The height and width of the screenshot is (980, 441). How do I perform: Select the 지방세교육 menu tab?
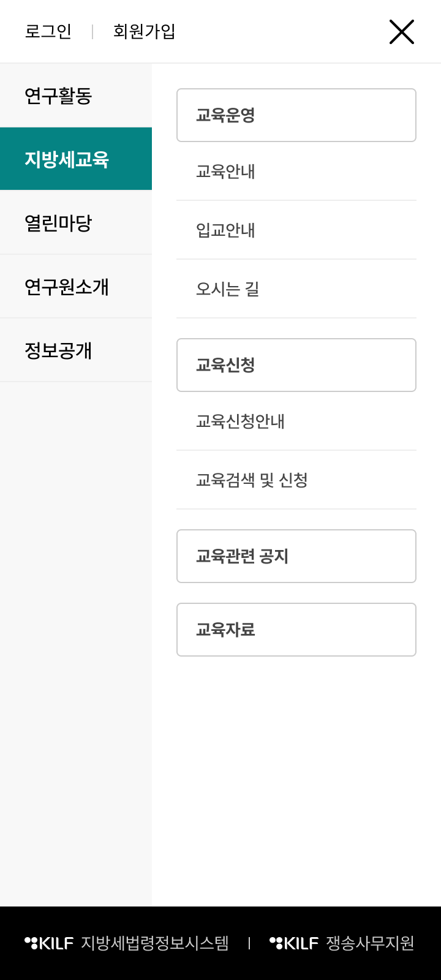(67, 159)
